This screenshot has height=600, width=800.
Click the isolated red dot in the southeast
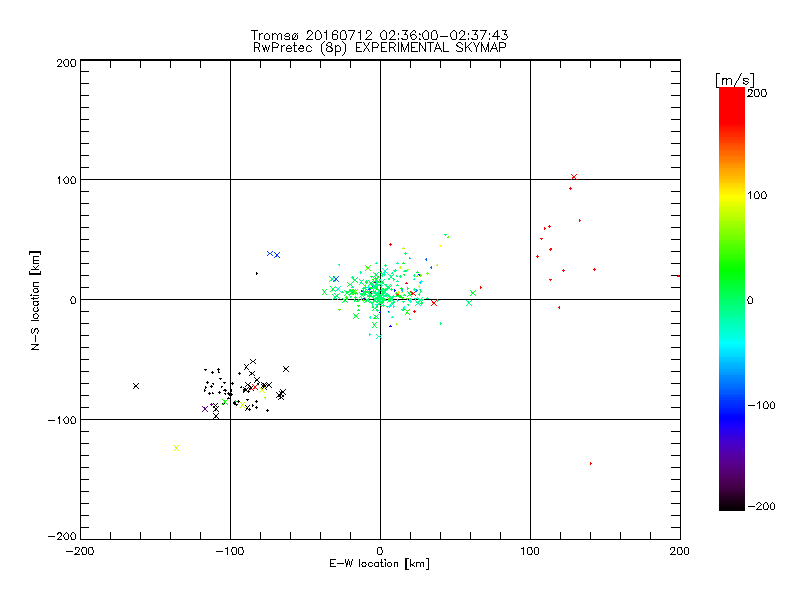point(591,463)
